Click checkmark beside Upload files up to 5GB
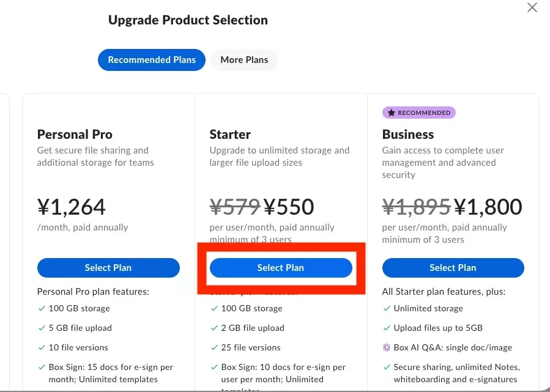This screenshot has width=550, height=392. coord(386,328)
